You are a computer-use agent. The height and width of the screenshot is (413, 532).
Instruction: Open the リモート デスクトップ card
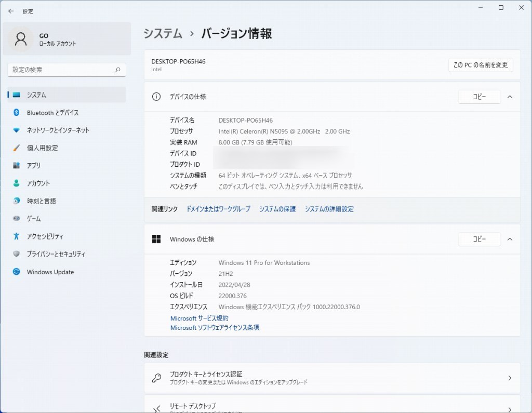tap(332, 404)
